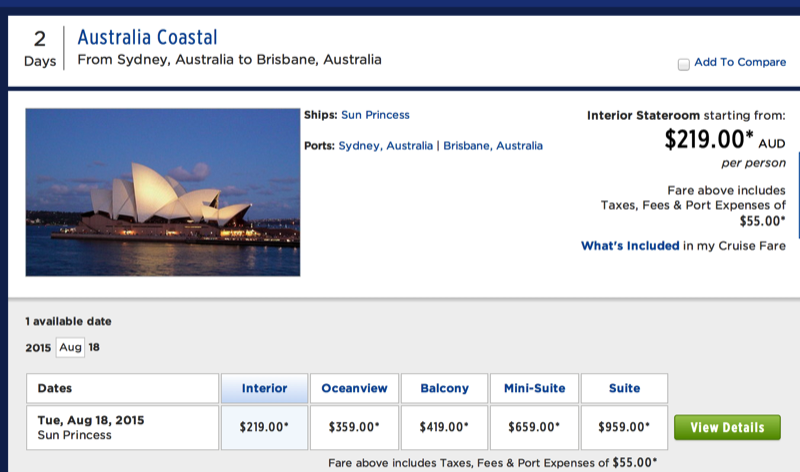Screen dimensions: 800x472
Task: Select the Oceanview column header
Action: (x=354, y=388)
